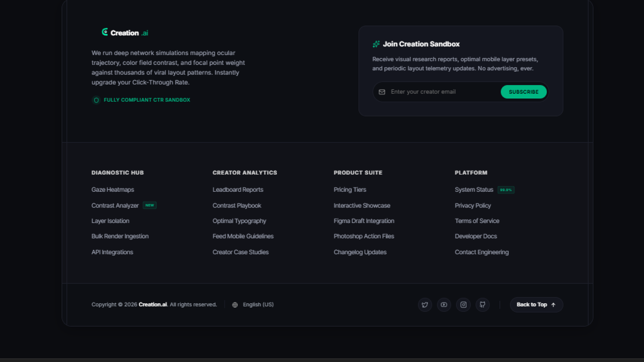Open Bulk Render Ingestion link
The image size is (644, 362).
(120, 236)
